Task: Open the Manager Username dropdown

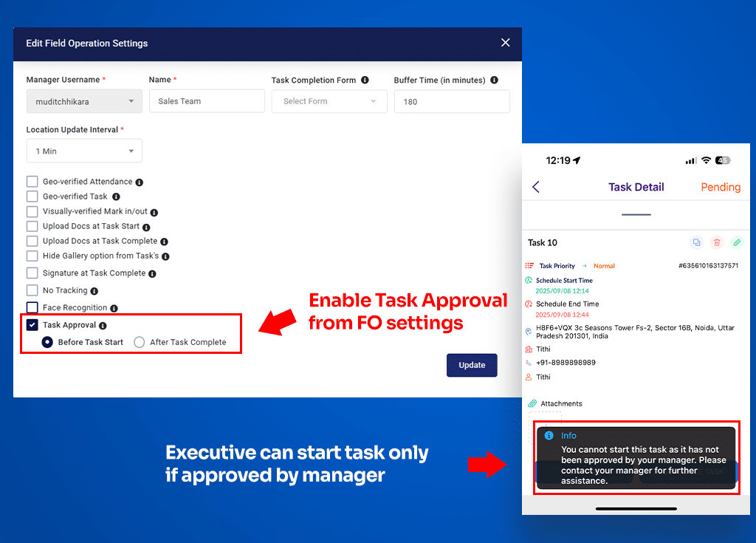Action: point(84,101)
